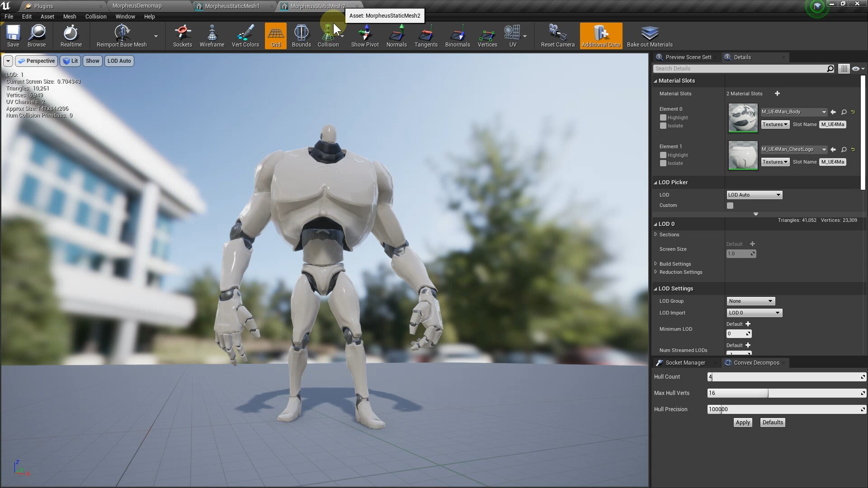Toggle the Vert Colors display

[245, 36]
